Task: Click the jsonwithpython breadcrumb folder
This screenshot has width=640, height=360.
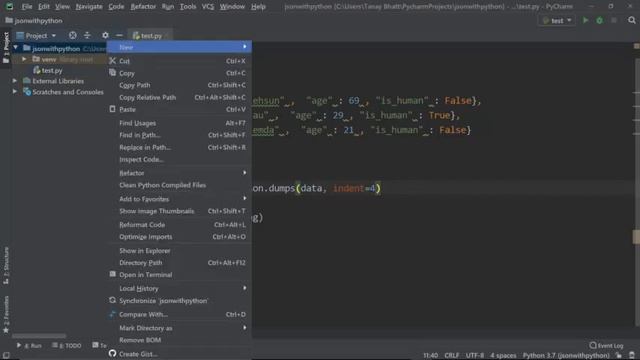Action: [x=34, y=20]
